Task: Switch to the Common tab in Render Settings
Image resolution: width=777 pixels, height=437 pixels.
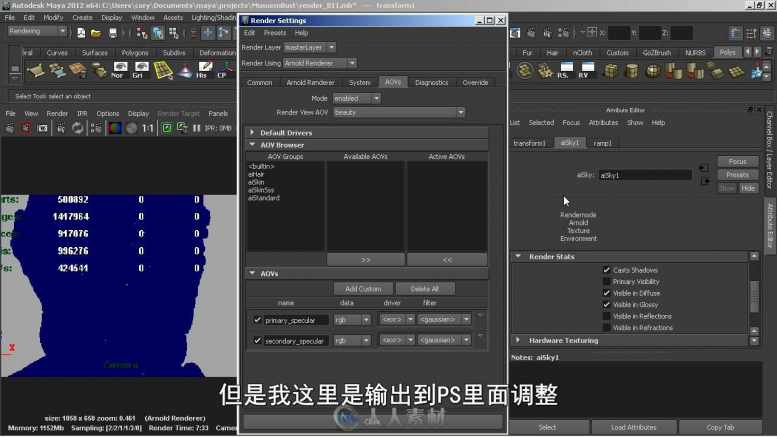Action: click(260, 83)
